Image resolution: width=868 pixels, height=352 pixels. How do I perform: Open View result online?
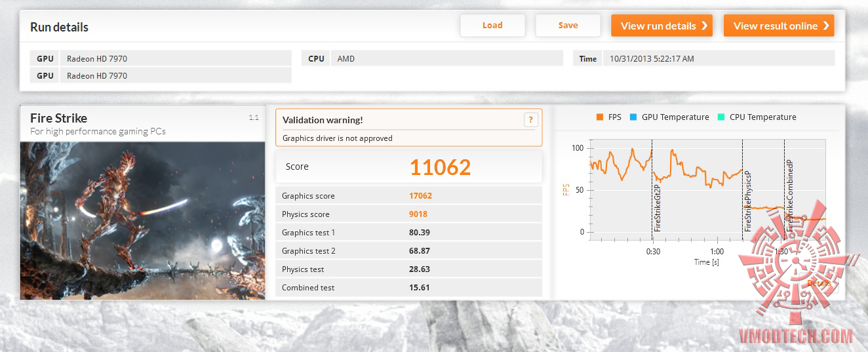pyautogui.click(x=779, y=26)
